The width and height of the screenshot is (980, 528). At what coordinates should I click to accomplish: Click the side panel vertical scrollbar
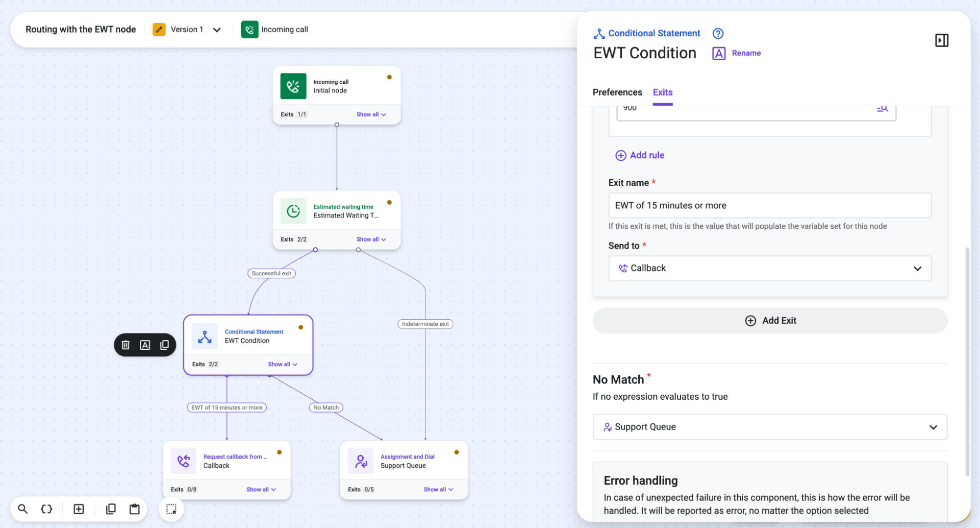(967, 361)
